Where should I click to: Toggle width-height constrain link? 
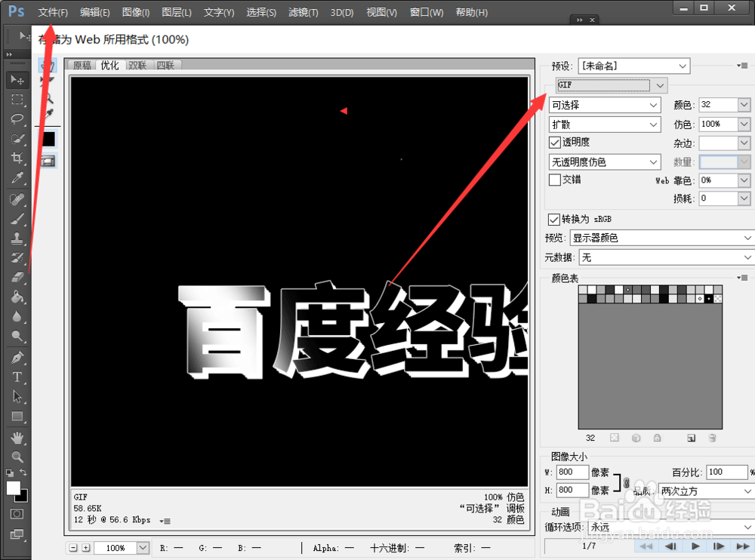point(626,482)
